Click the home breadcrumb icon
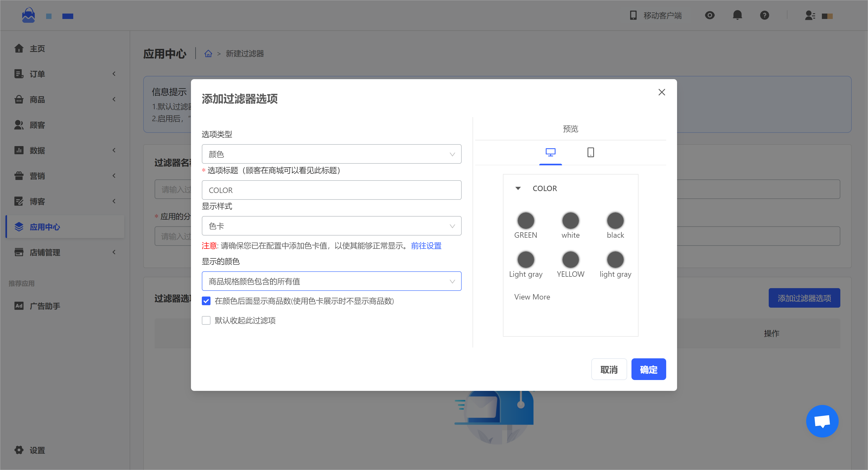 click(208, 53)
